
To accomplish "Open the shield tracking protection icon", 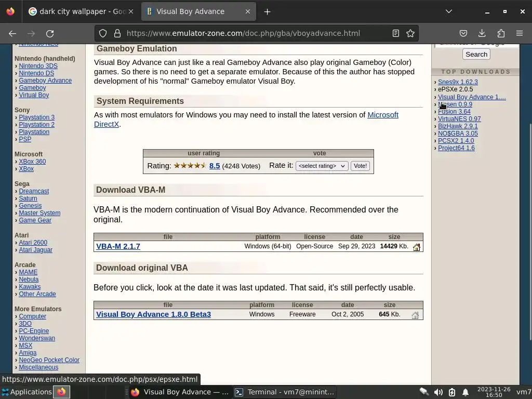I will click(103, 33).
